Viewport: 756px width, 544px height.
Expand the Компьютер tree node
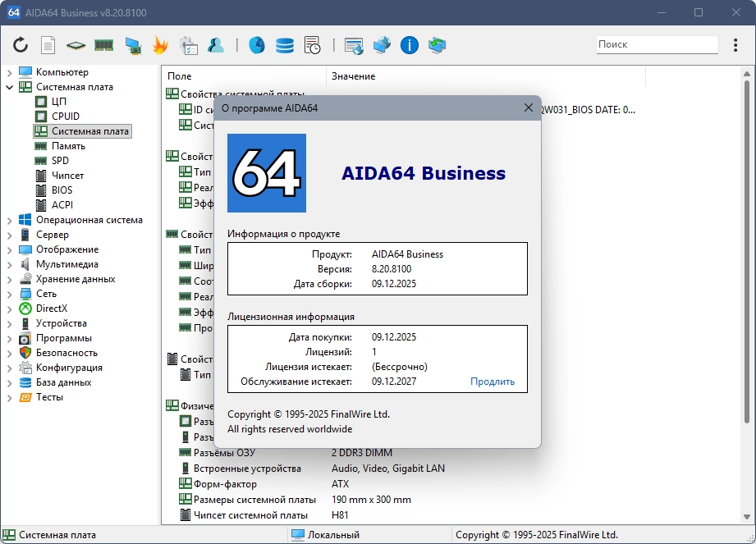click(x=10, y=72)
